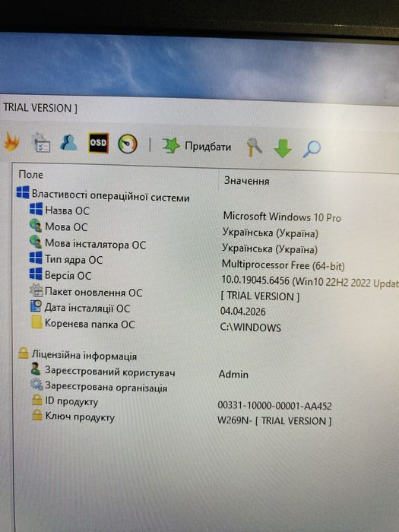Click the Admin registered user value
This screenshot has width=399, height=532.
point(233,374)
